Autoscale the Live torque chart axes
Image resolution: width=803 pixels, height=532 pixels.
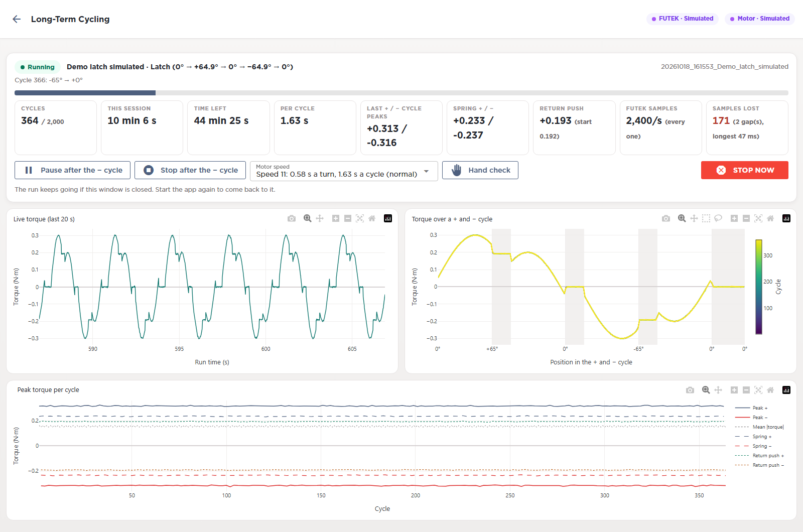click(x=360, y=218)
